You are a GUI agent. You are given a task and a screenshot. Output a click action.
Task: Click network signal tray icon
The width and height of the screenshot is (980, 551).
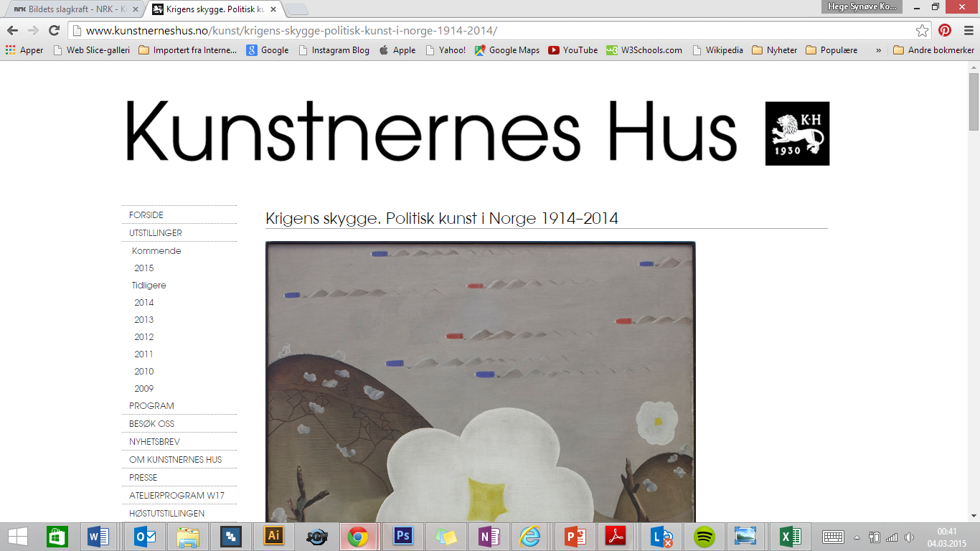click(892, 537)
